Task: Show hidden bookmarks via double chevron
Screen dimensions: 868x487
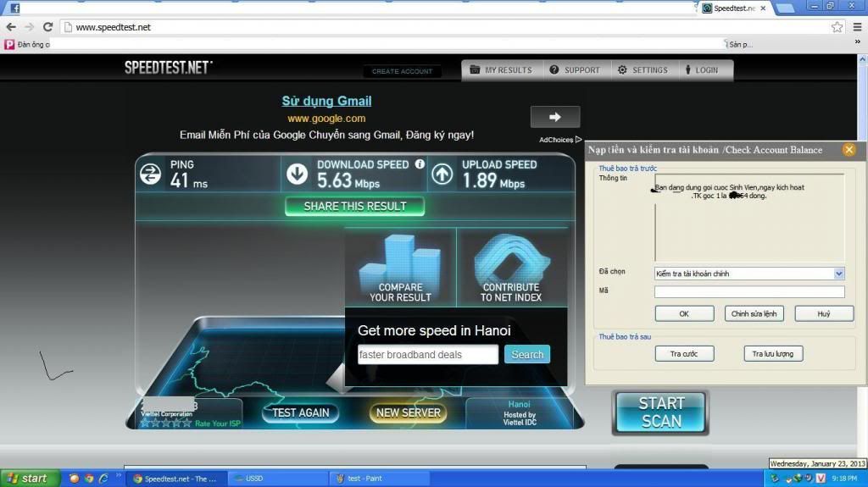Action: coord(858,42)
